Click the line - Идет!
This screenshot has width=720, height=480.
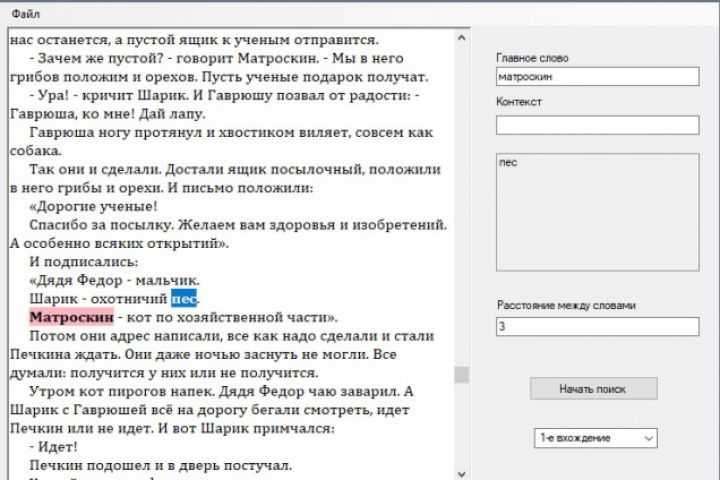pyautogui.click(x=53, y=446)
